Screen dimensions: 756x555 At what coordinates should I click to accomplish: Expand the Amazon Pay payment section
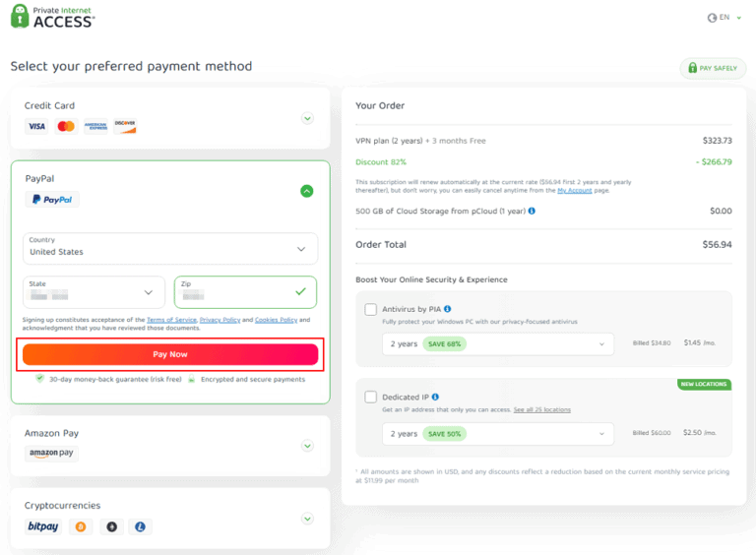pos(307,445)
